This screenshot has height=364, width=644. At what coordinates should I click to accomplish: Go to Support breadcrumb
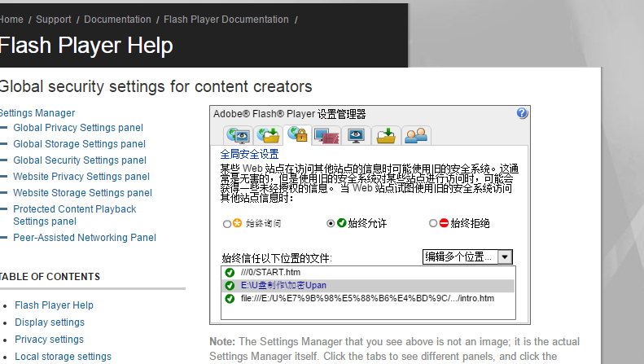(54, 20)
